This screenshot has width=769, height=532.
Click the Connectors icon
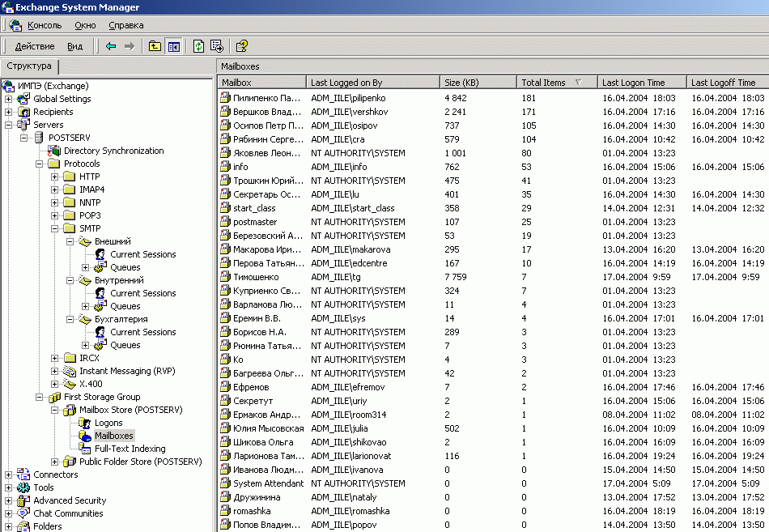click(x=23, y=475)
